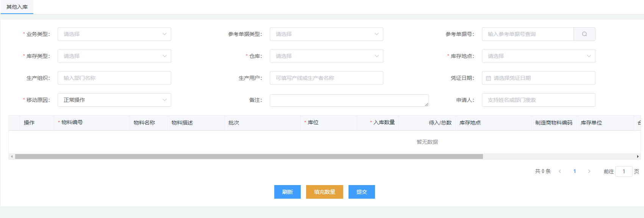Click the search icon beside 参考单据号 field

point(584,34)
